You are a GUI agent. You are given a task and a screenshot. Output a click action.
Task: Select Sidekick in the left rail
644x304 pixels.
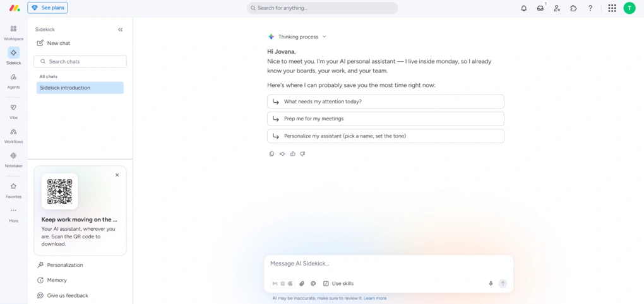click(13, 57)
